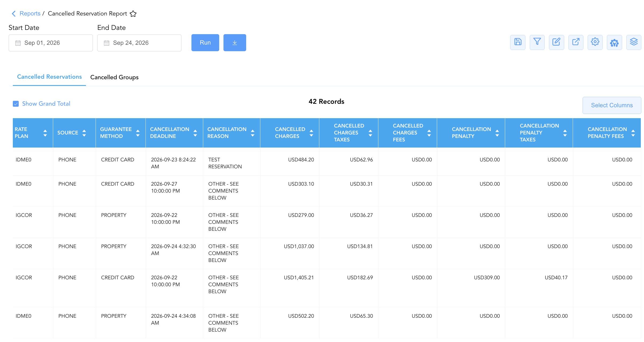Click the download arrow button
The height and width of the screenshot is (342, 644).
pos(235,43)
